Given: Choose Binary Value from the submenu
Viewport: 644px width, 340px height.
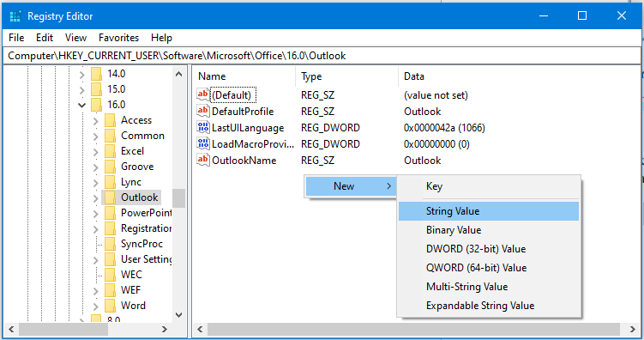Looking at the screenshot, I should [x=489, y=230].
